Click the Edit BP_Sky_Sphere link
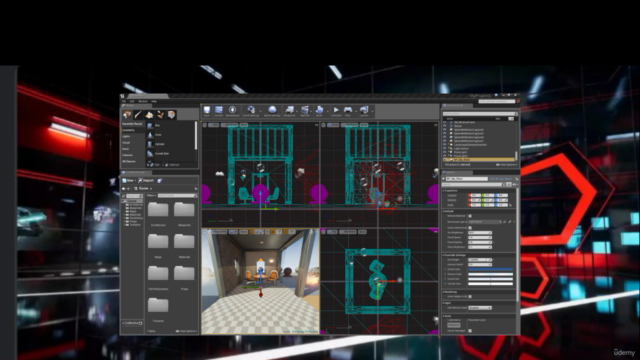This screenshot has height=360, width=640. tap(501, 179)
